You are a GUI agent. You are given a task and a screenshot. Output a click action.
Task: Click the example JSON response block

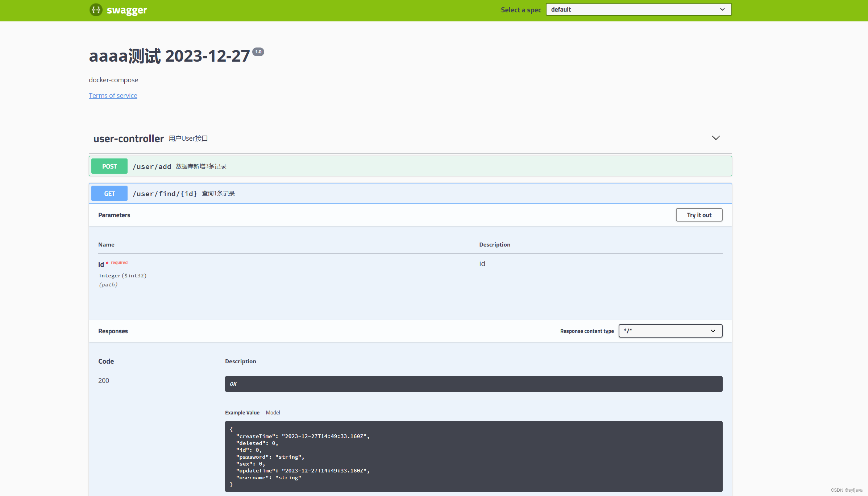[473, 456]
